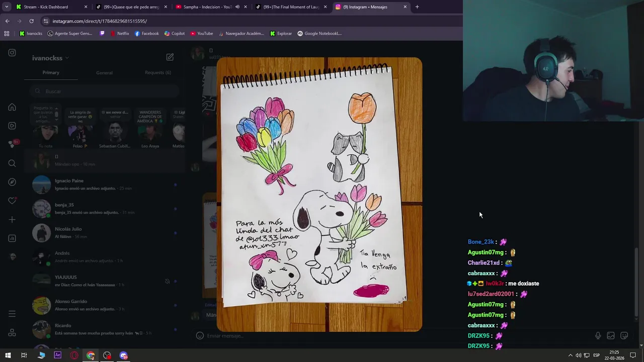The image size is (644, 362).
Task: Switch to the General inbox tab
Action: pos(104,72)
